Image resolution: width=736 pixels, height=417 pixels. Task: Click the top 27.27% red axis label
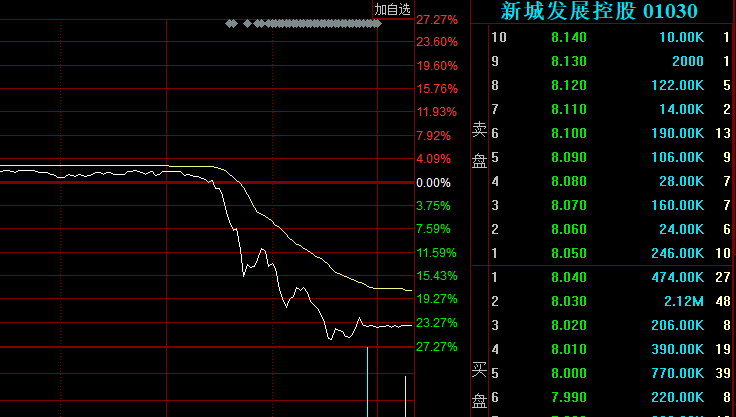pos(437,19)
